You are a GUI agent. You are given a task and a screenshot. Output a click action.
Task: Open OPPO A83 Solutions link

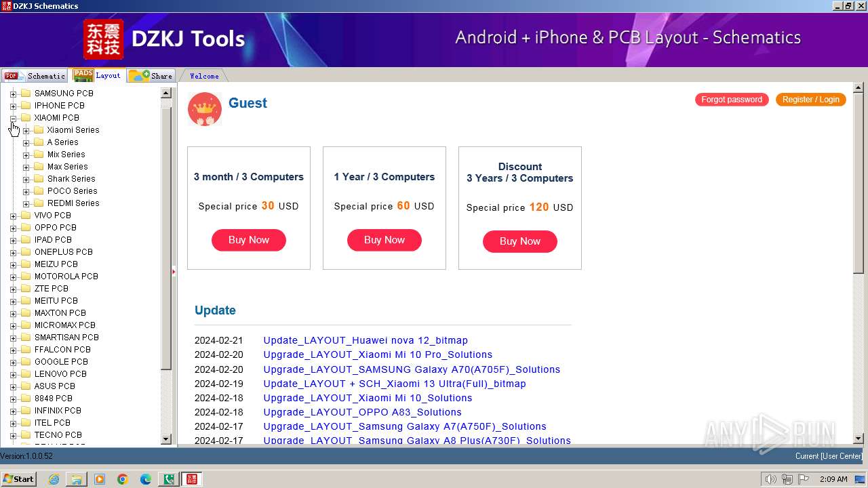pos(362,412)
